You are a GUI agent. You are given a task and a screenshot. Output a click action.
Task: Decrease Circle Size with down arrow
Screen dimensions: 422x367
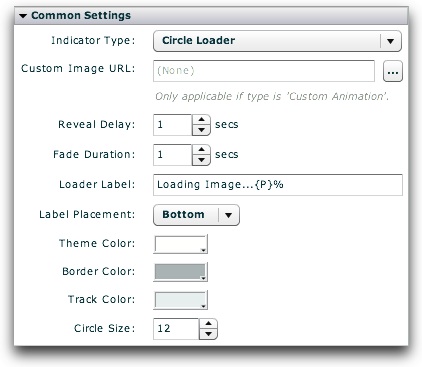[208, 334]
